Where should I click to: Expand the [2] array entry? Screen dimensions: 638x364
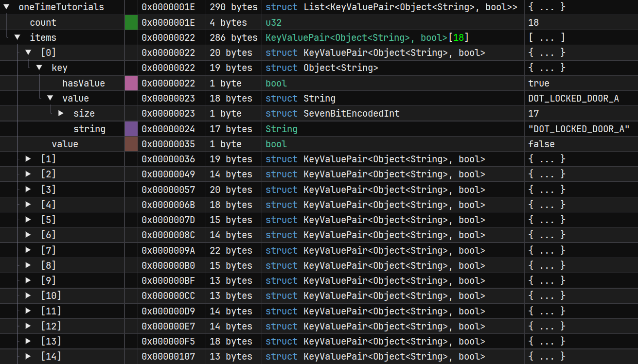[28, 174]
